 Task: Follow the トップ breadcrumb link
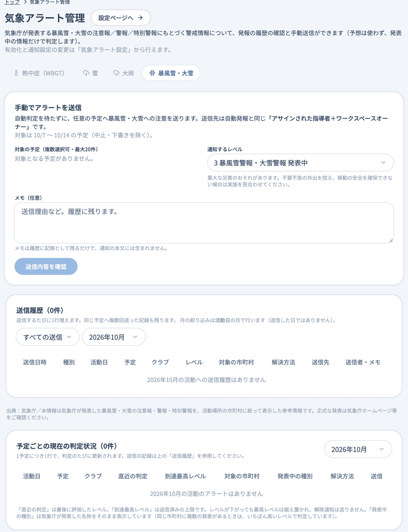[x=12, y=2]
